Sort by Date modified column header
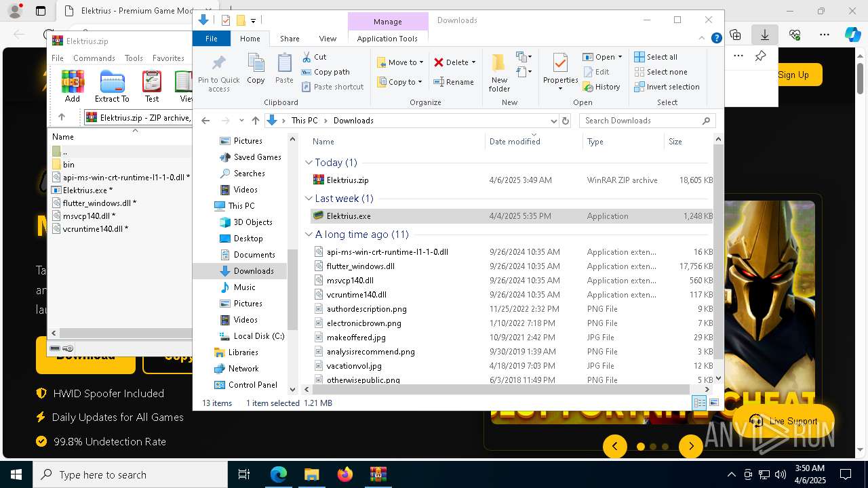The width and height of the screenshot is (868, 488). (x=515, y=142)
